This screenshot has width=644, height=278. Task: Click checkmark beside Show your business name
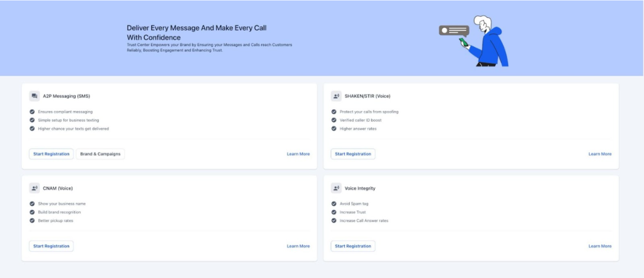(x=32, y=204)
